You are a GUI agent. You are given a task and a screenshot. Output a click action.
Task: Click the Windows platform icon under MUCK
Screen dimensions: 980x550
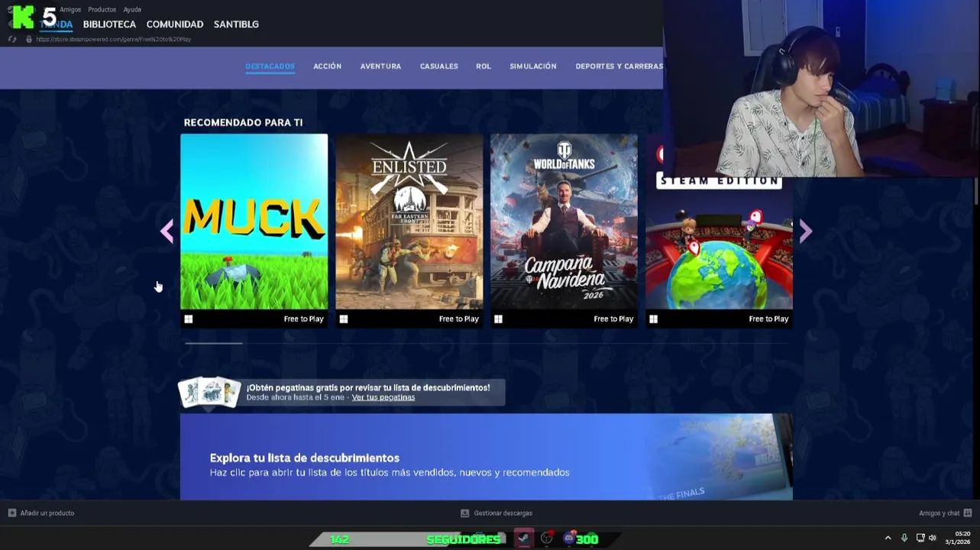189,319
